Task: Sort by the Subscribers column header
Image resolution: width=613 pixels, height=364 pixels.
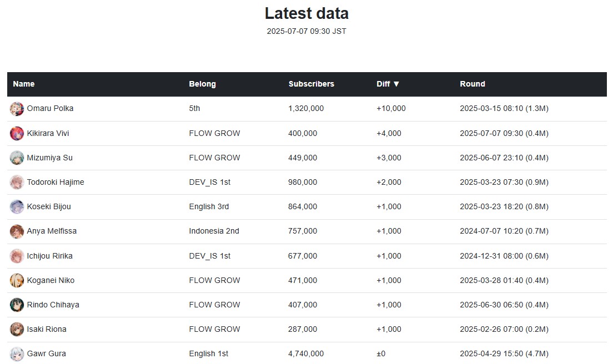Action: (311, 84)
